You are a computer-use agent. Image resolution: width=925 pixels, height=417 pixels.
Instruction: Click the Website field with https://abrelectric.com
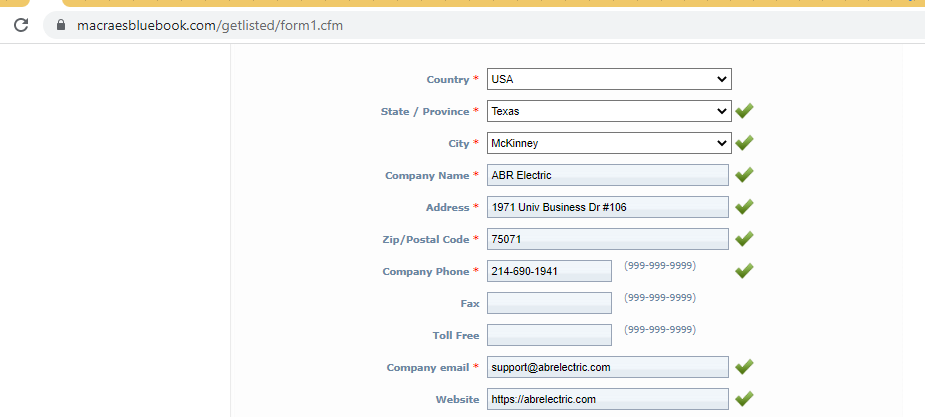tap(608, 399)
